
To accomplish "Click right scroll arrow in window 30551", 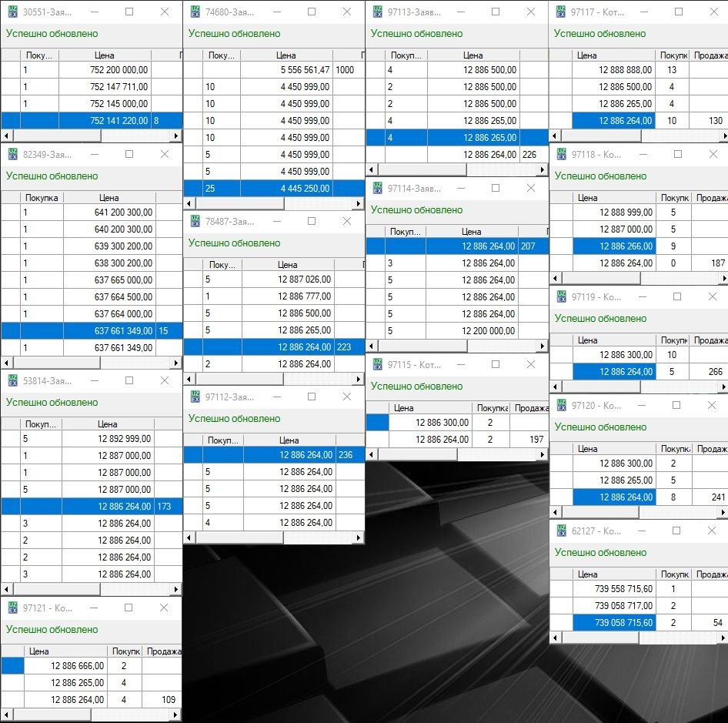I will [176, 136].
